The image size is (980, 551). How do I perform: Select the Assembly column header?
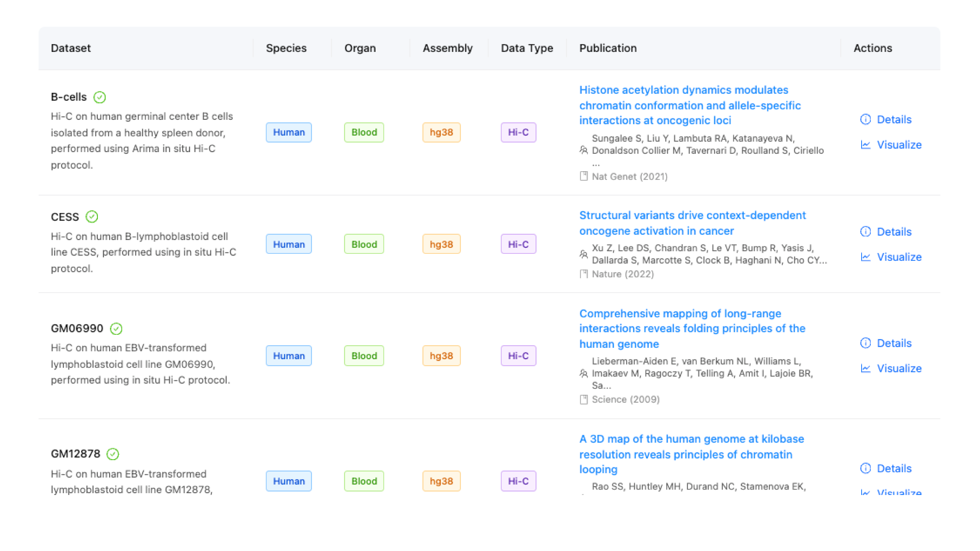click(447, 48)
